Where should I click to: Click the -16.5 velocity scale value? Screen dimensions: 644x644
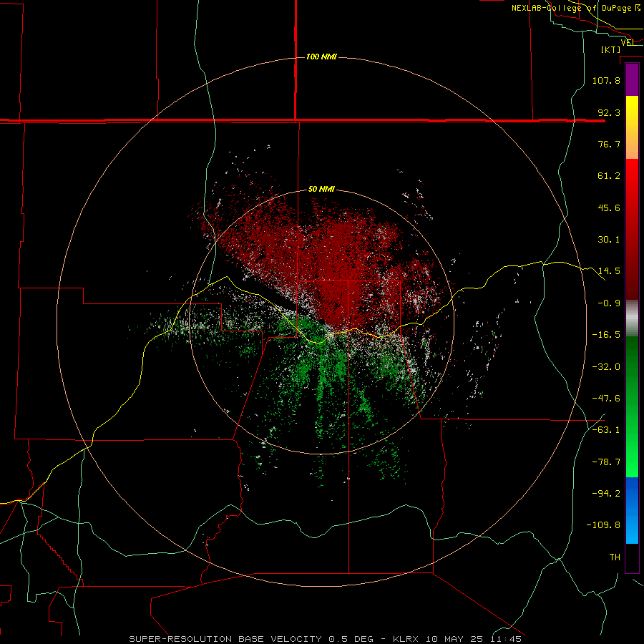click(x=606, y=335)
